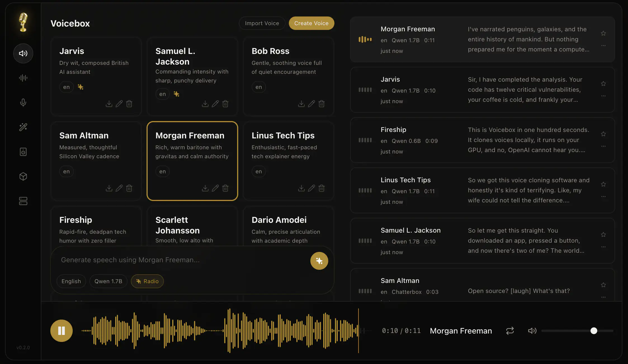The width and height of the screenshot is (628, 364).
Task: Open the Radio effects preset selector
Action: 147,281
